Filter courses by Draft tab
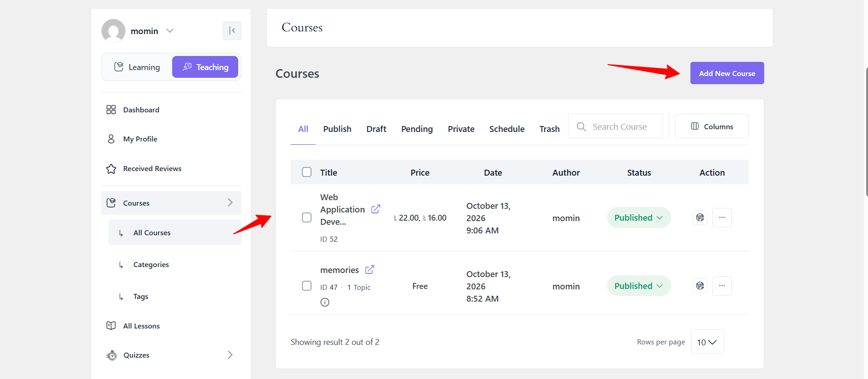Viewport: 868px width, 379px height. pyautogui.click(x=376, y=129)
